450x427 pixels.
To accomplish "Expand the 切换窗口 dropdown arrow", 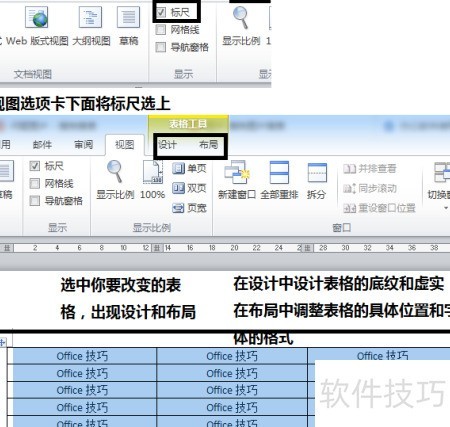I will click(446, 208).
